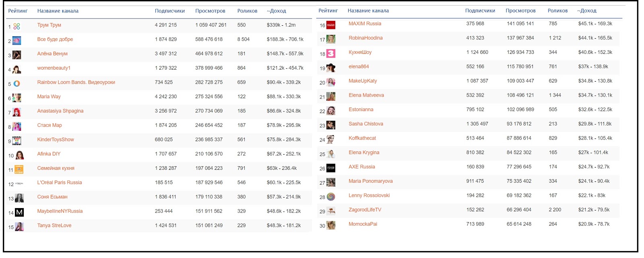
Task: Click the AXE Russia black logo icon
Action: pyautogui.click(x=330, y=168)
